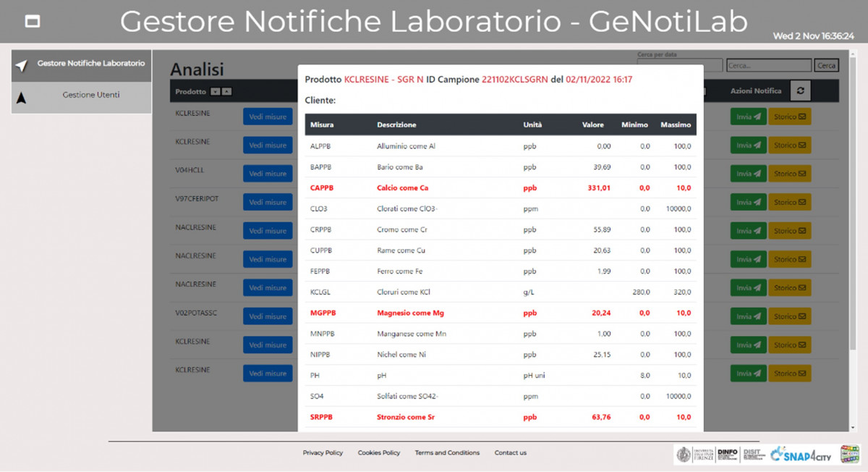Click Vedi misure for V97CFERIPOT product
This screenshot has width=868, height=472.
(268, 203)
